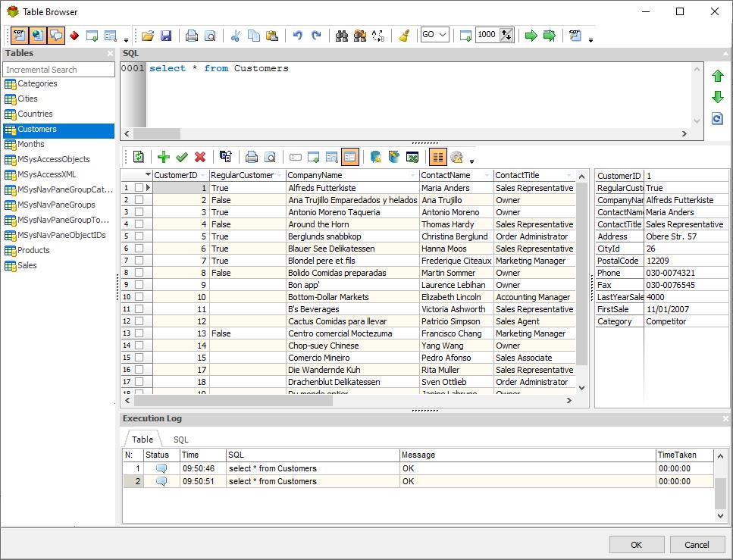The height and width of the screenshot is (560, 733).
Task: Click the Incremental Search input field
Action: click(59, 70)
